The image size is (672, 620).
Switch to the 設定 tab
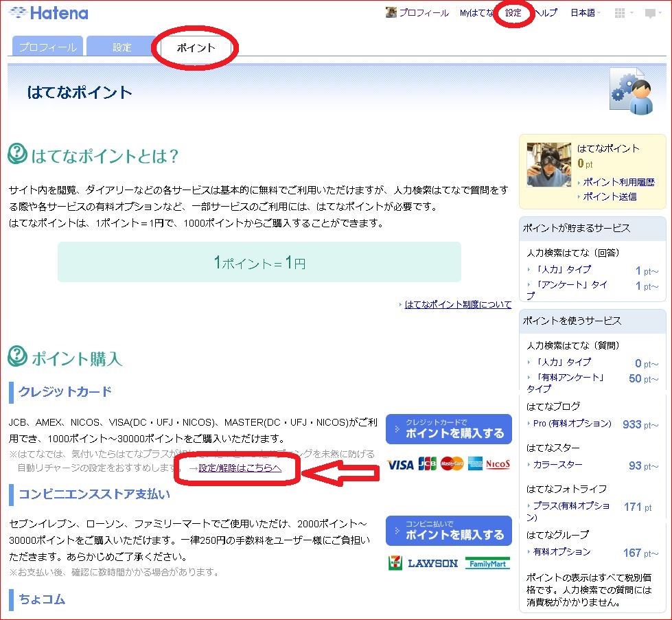pyautogui.click(x=121, y=46)
